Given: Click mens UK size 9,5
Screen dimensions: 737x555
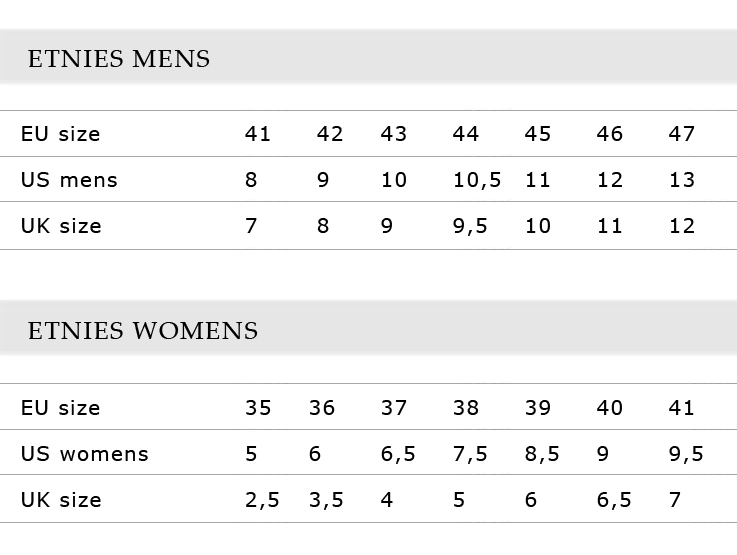Looking at the screenshot, I should (x=470, y=227).
